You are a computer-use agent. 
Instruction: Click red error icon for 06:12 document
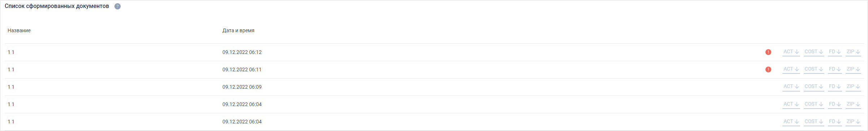768,52
